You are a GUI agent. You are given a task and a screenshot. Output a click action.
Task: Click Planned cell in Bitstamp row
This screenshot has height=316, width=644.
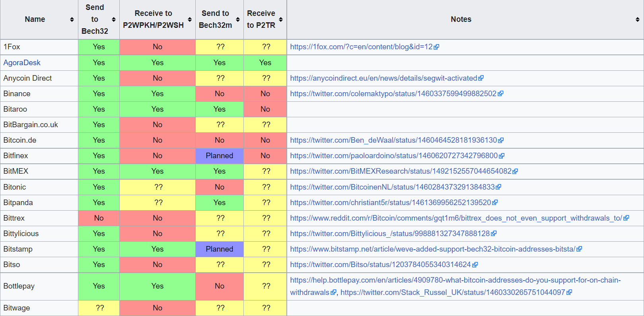point(220,249)
